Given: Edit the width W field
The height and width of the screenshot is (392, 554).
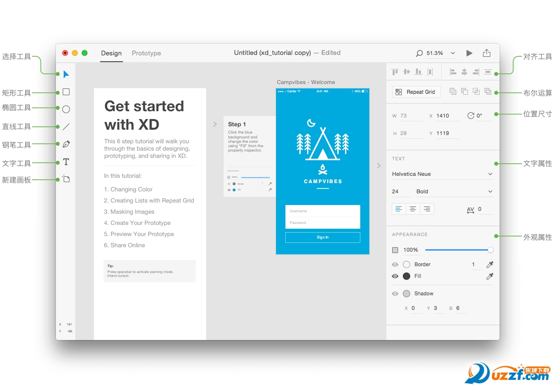Looking at the screenshot, I should click(412, 116).
